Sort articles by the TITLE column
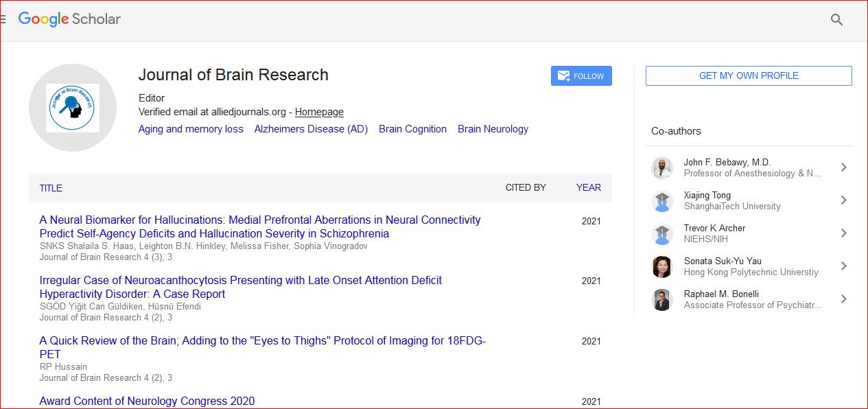Image resolution: width=868 pixels, height=409 pixels. (51, 188)
